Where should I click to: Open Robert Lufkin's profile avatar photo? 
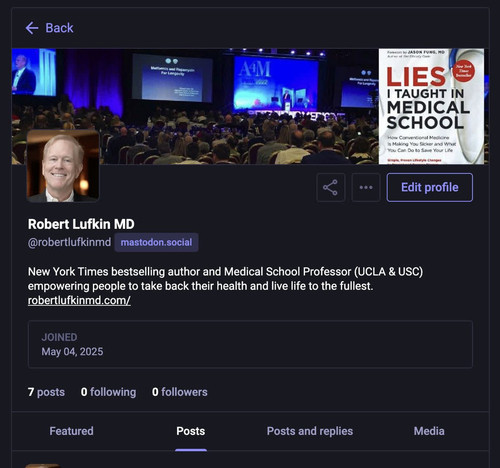coord(63,166)
